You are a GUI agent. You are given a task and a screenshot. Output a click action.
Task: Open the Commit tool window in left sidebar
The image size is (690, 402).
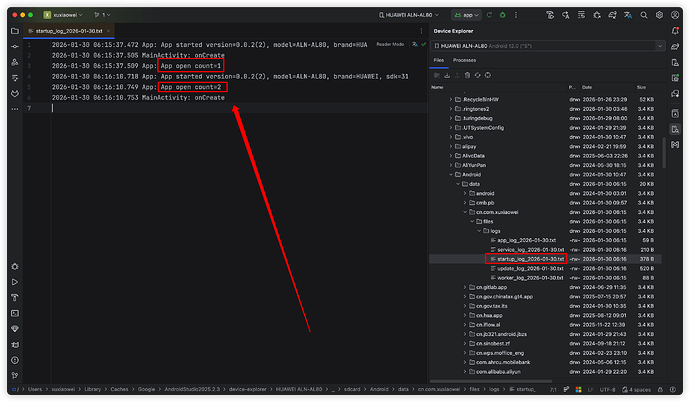[14, 47]
